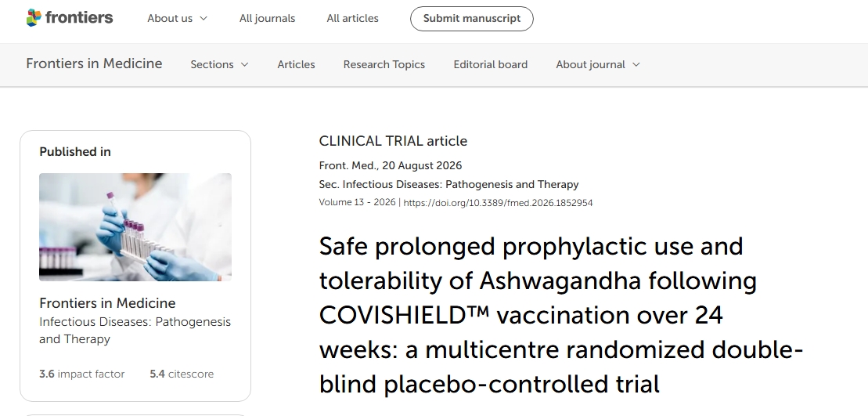
Task: Click the Frontiers colorful cube logo
Action: coord(34,18)
